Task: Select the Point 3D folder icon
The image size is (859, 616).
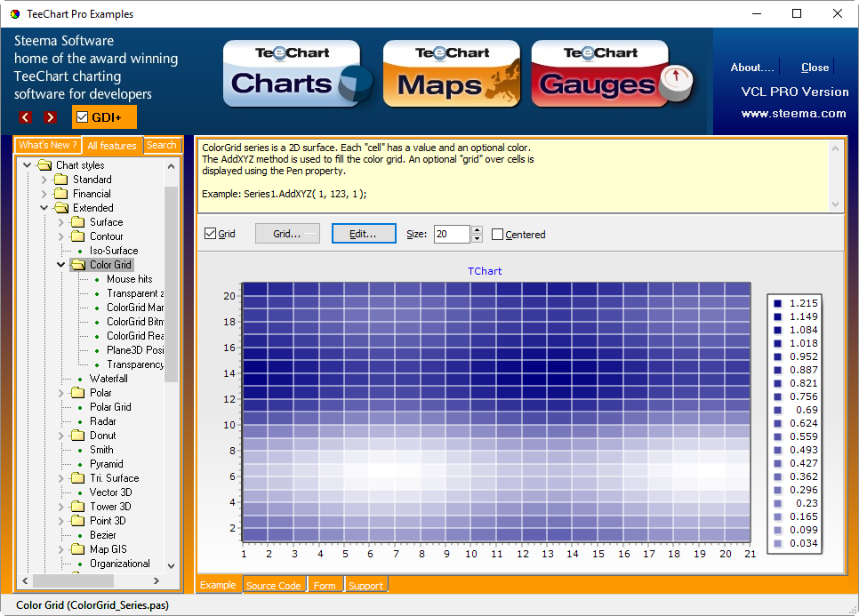Action: 77,521
